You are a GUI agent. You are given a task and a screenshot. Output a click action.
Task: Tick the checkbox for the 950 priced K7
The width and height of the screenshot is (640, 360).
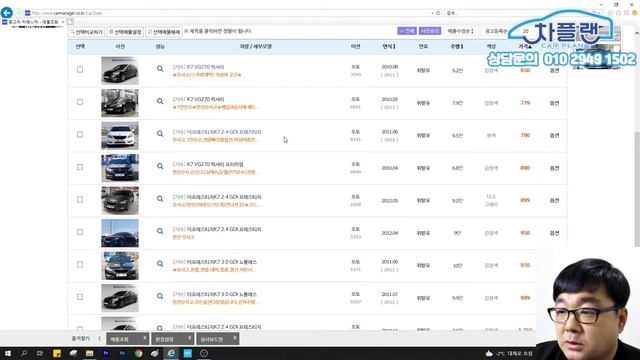[x=80, y=232]
